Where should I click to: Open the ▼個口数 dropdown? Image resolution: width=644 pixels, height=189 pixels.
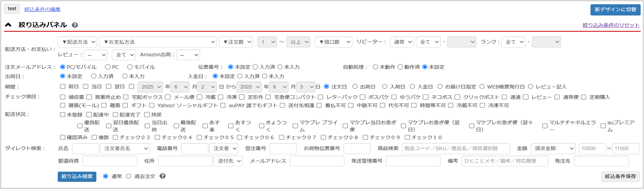pos(334,42)
